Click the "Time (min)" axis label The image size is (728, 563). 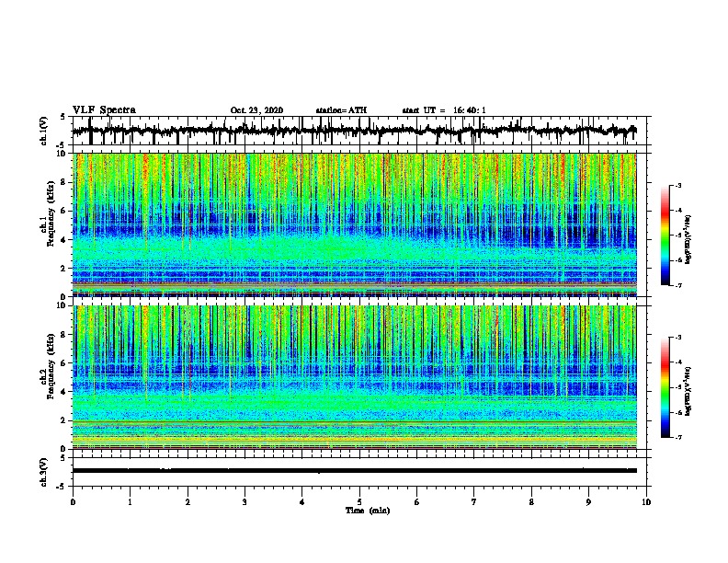(368, 511)
